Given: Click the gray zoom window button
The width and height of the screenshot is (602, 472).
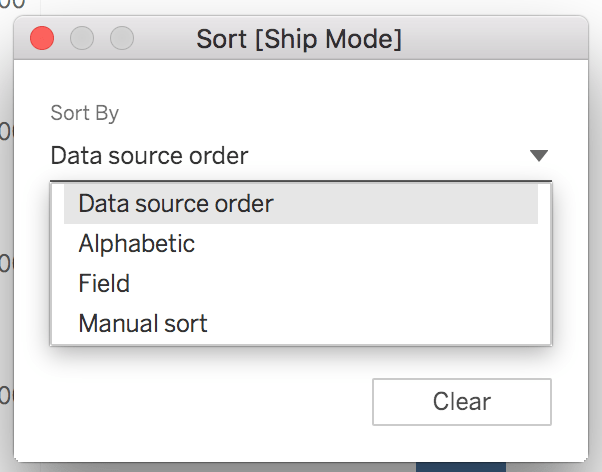Looking at the screenshot, I should click(121, 39).
